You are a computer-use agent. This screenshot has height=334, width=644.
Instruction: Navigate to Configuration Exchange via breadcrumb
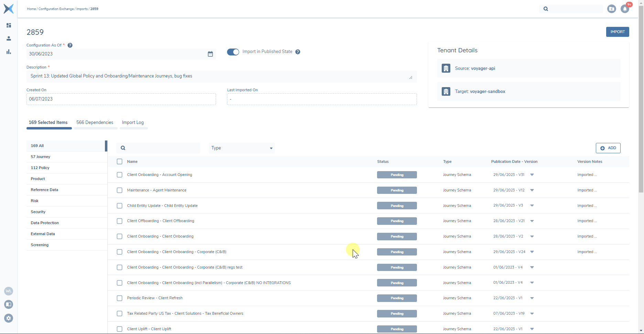coord(56,9)
